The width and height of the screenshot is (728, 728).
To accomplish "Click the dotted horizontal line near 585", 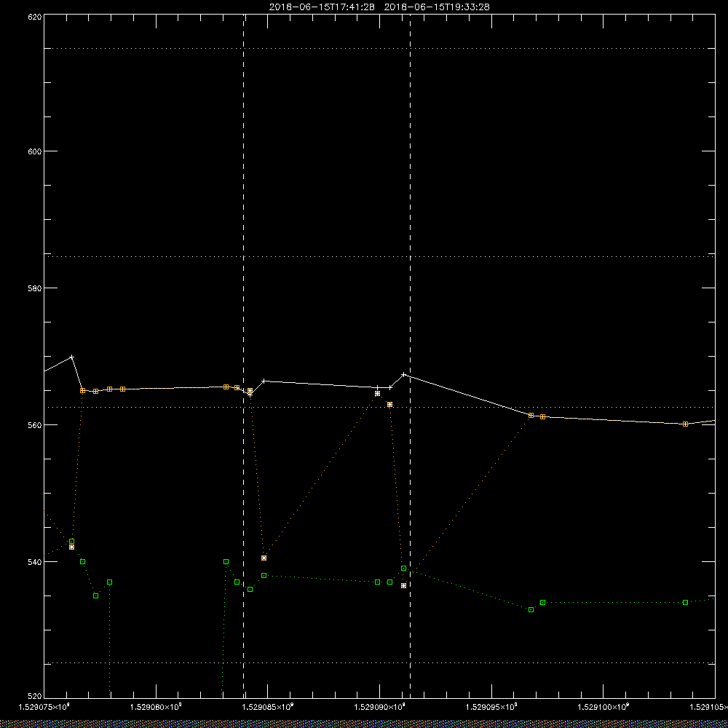I will [379, 256].
